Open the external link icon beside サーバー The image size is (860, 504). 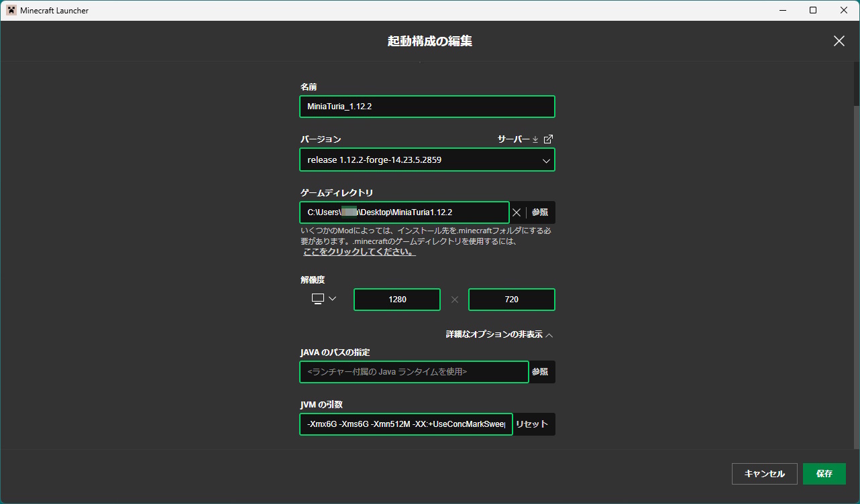coord(548,139)
